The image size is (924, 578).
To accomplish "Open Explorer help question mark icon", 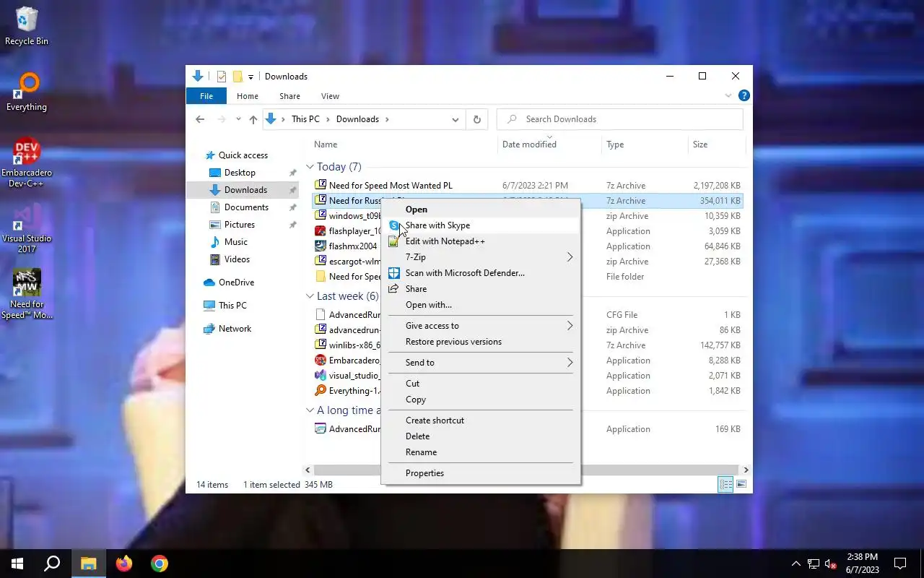I will 744,95.
